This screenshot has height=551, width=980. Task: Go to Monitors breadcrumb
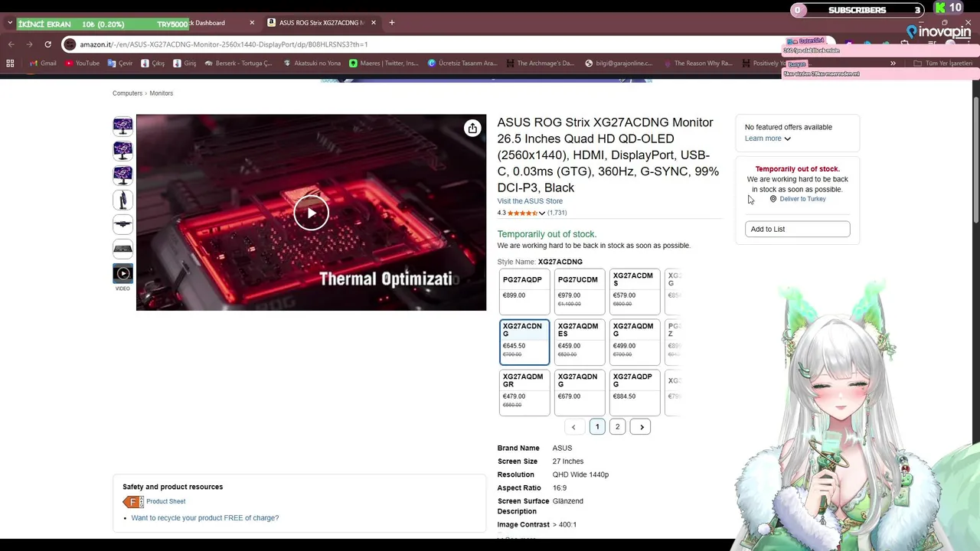161,93
